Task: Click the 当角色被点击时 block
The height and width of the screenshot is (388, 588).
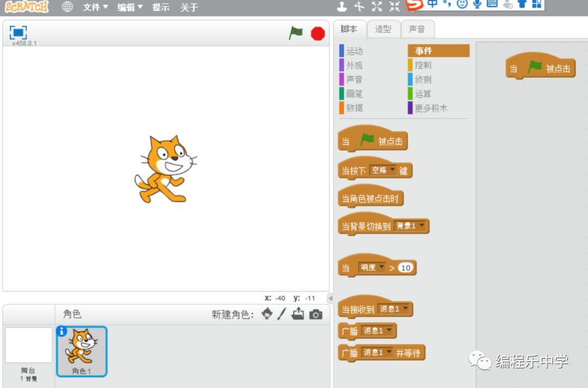Action: [371, 196]
